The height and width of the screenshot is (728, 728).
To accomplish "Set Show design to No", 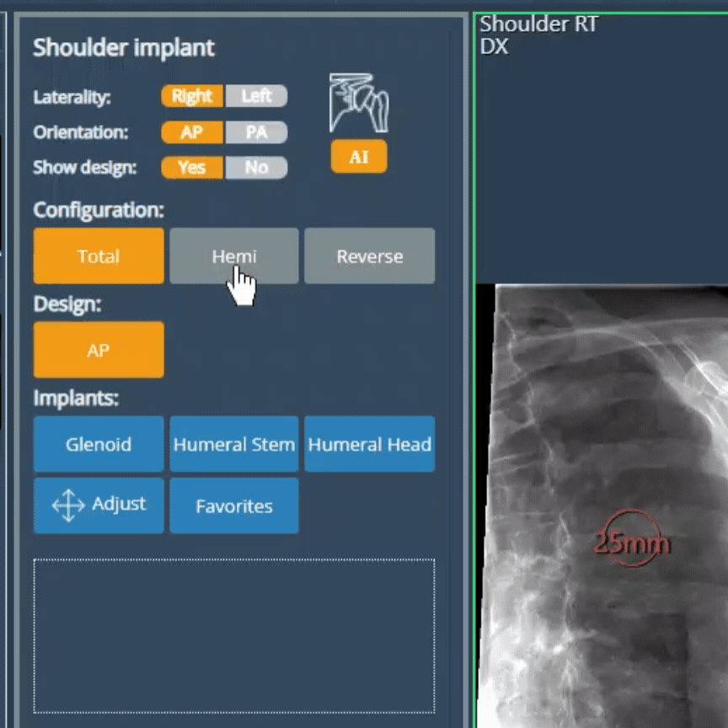I will coord(256,168).
